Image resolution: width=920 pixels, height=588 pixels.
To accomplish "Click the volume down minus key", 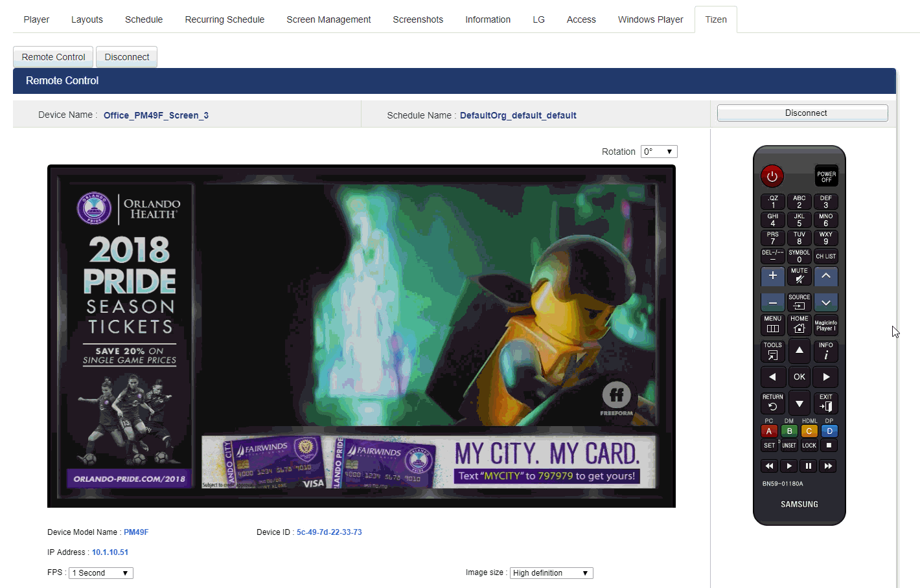I will coord(773,302).
